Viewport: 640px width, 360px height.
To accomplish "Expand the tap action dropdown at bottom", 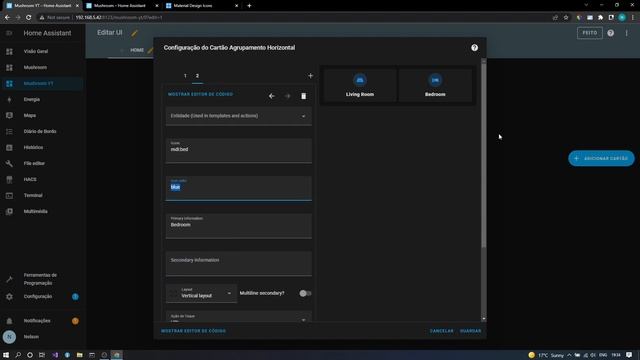I will [239, 317].
